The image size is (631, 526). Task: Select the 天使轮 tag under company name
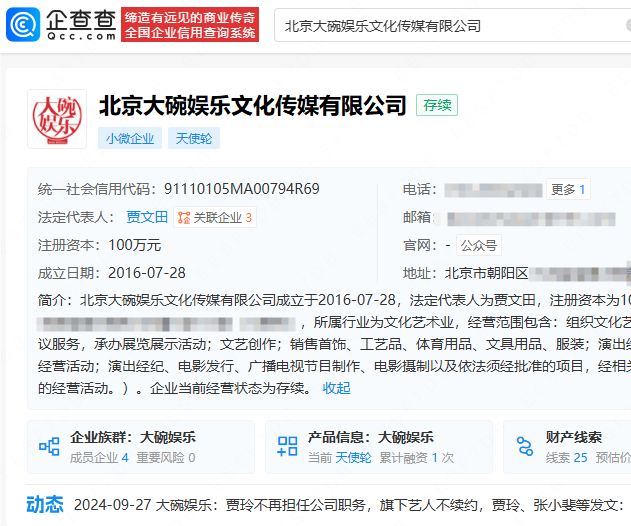(x=194, y=138)
